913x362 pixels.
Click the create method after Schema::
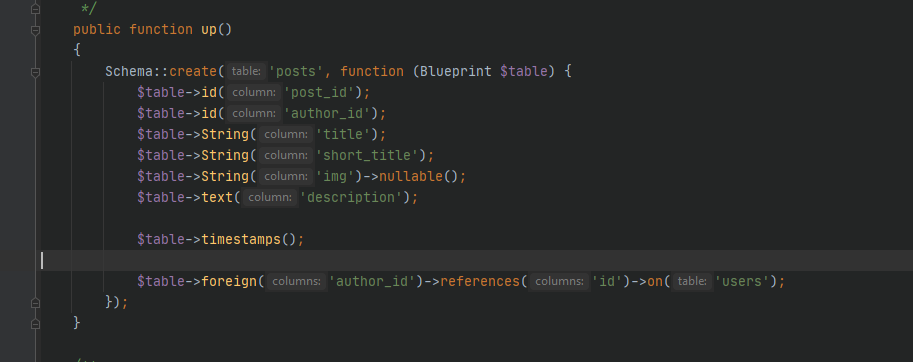(193, 72)
